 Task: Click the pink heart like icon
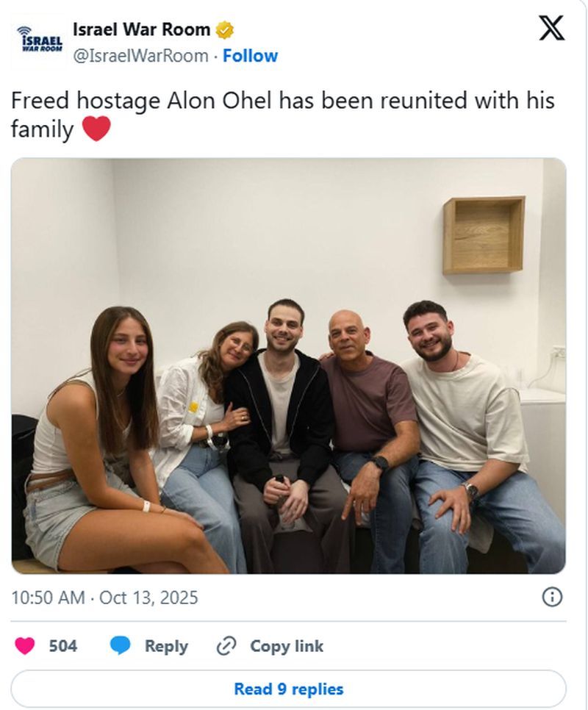tap(25, 646)
